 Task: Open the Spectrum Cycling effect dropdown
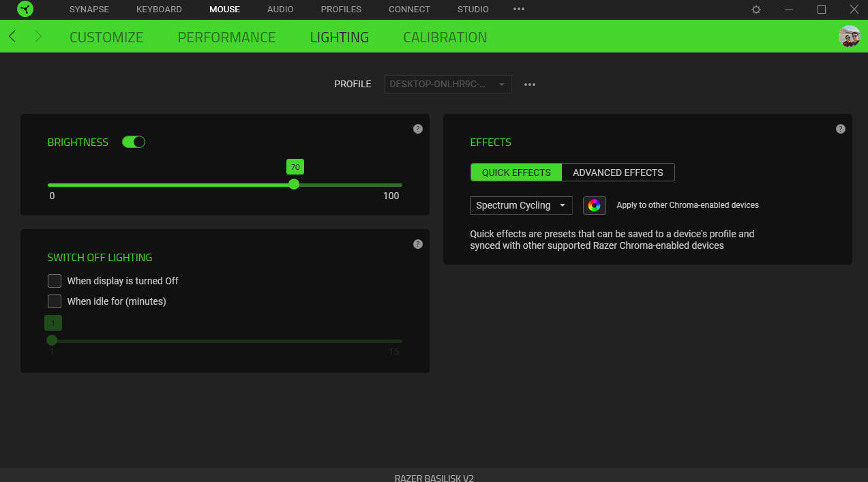521,205
